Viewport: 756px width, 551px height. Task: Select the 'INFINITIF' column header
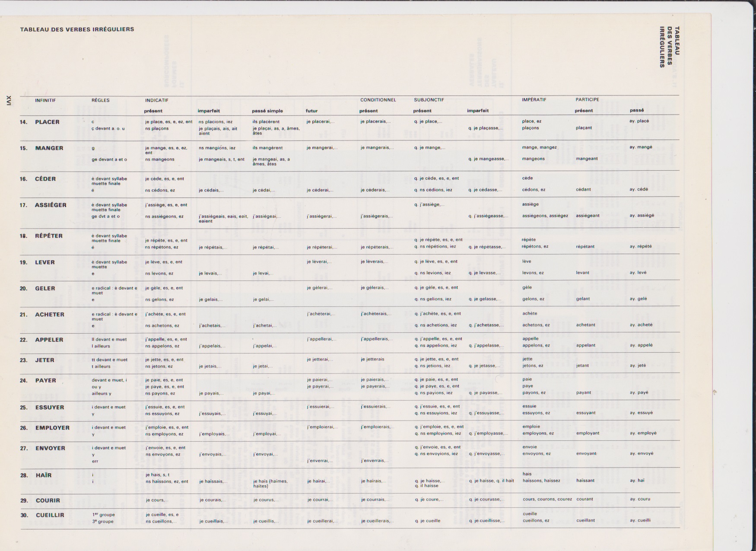pos(45,100)
